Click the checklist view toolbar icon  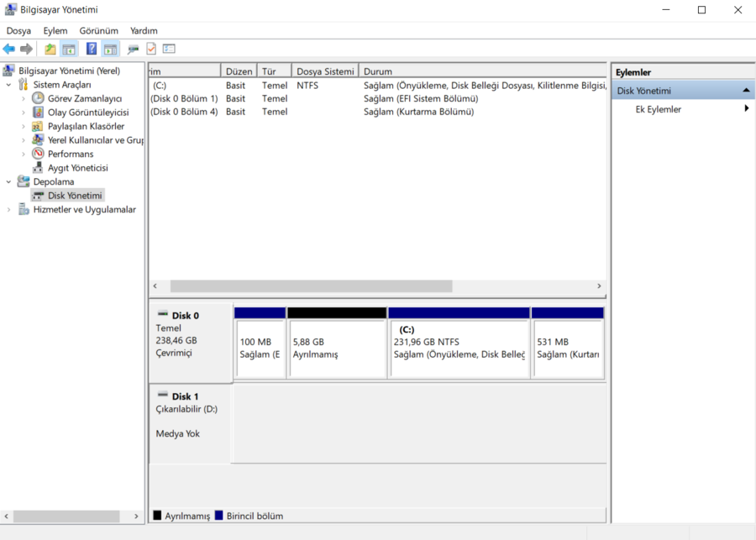[169, 49]
